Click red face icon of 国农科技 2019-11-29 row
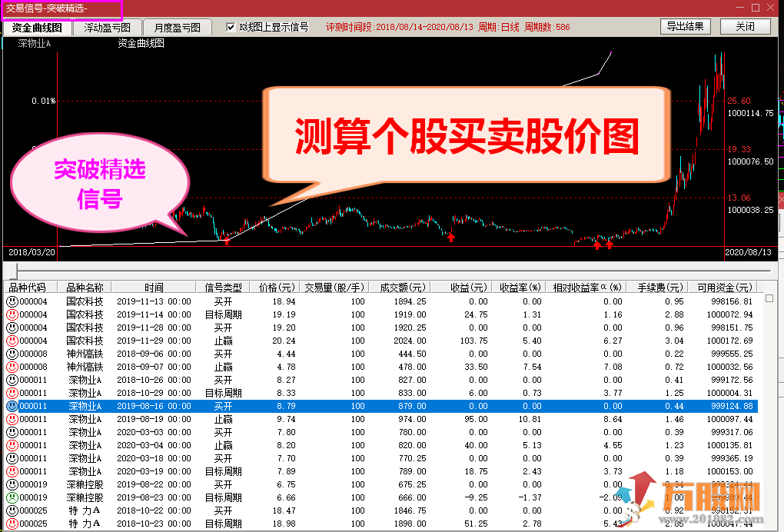Viewport: 784px width, 532px height. point(12,341)
